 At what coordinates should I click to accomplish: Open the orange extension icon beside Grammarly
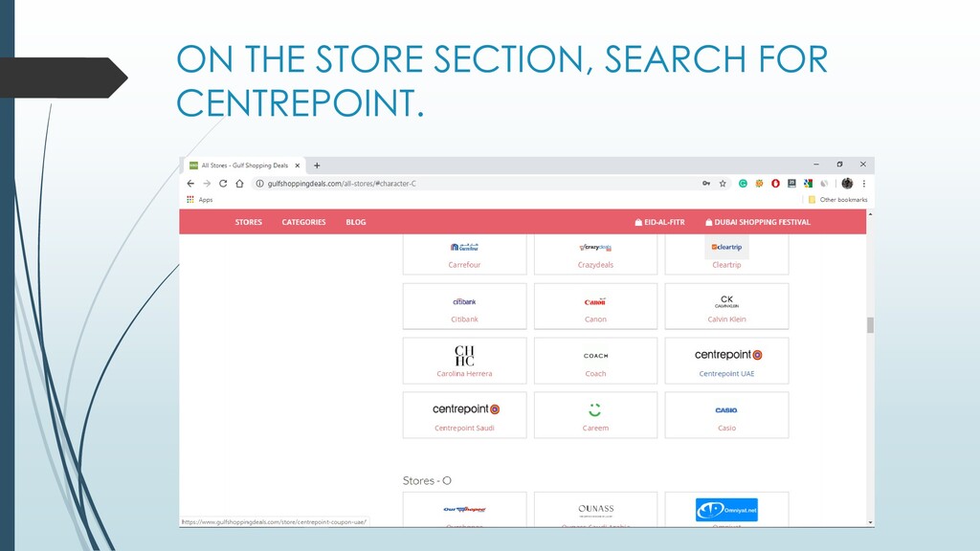[759, 184]
